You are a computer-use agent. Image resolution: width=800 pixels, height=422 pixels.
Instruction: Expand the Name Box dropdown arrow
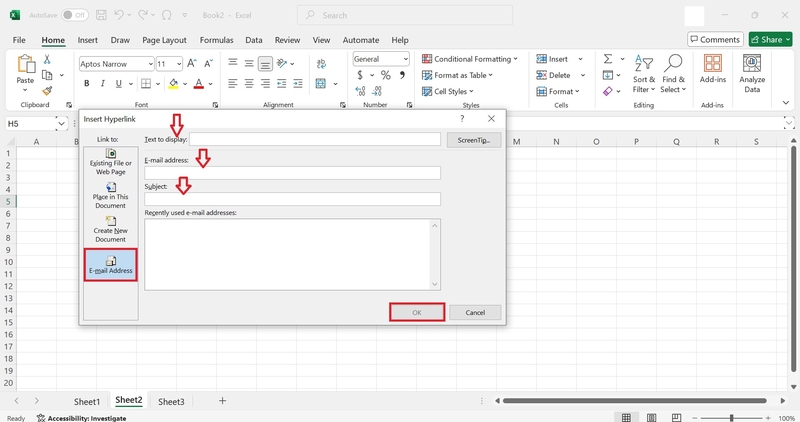[61, 123]
